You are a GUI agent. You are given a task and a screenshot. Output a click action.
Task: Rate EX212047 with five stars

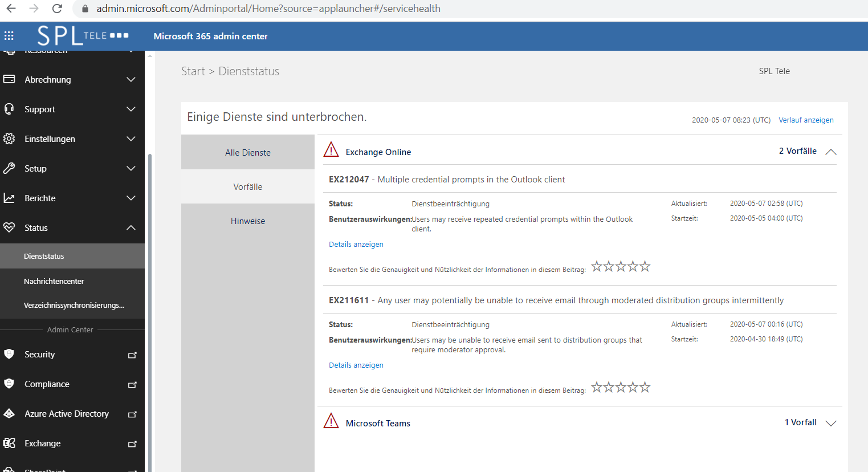click(645, 266)
